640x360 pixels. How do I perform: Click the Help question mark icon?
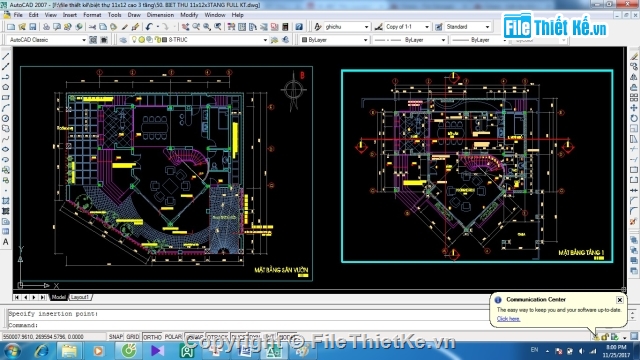point(299,27)
